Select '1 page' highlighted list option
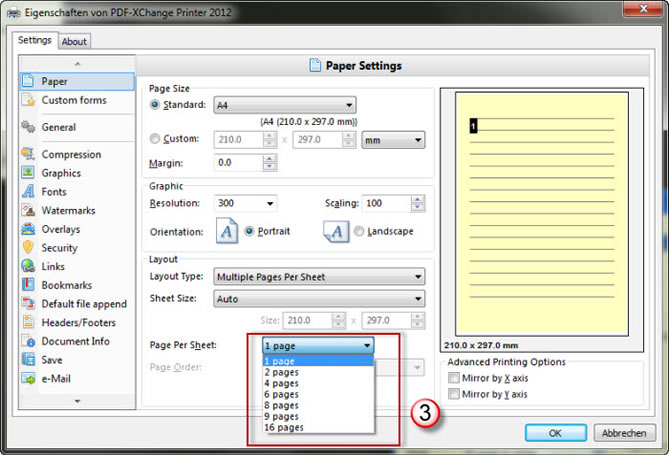This screenshot has width=669, height=455. click(318, 361)
